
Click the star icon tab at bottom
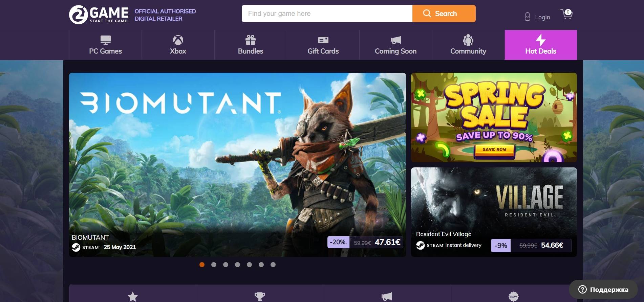(x=133, y=297)
